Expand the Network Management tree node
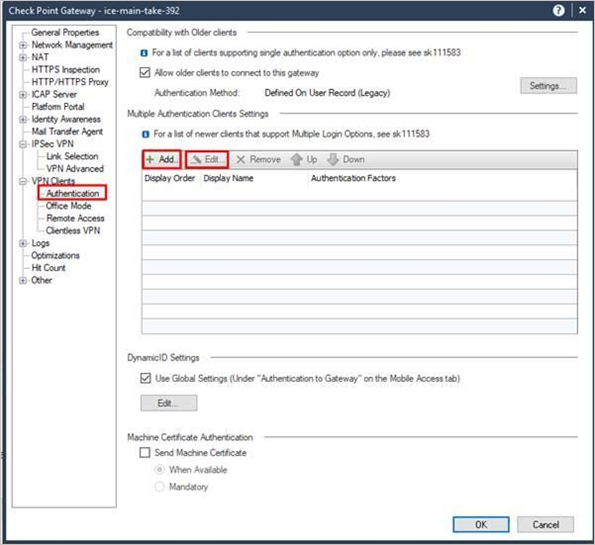Viewport: 595px width, 545px height. (x=23, y=45)
